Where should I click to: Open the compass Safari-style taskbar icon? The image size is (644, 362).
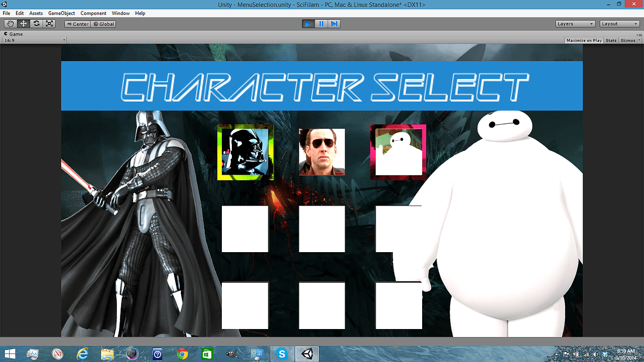pyautogui.click(x=57, y=354)
